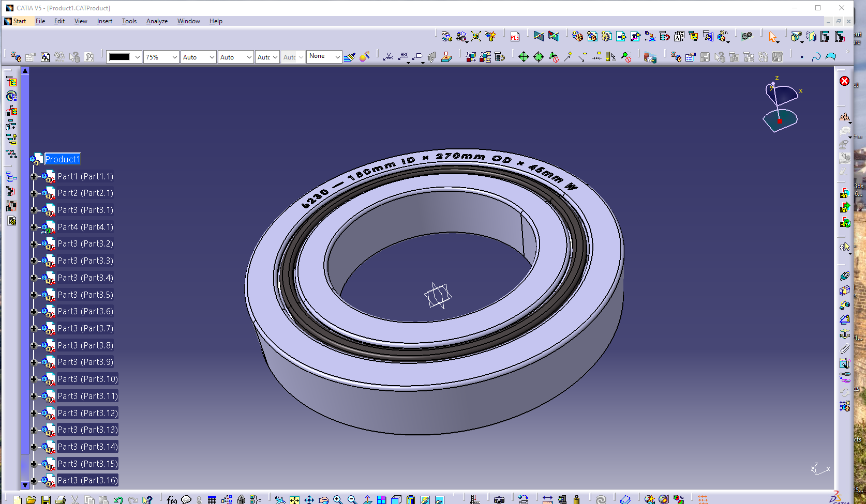This screenshot has height=504, width=866.
Task: Open the first Auto line-thickness dropdown
Action: 212,57
